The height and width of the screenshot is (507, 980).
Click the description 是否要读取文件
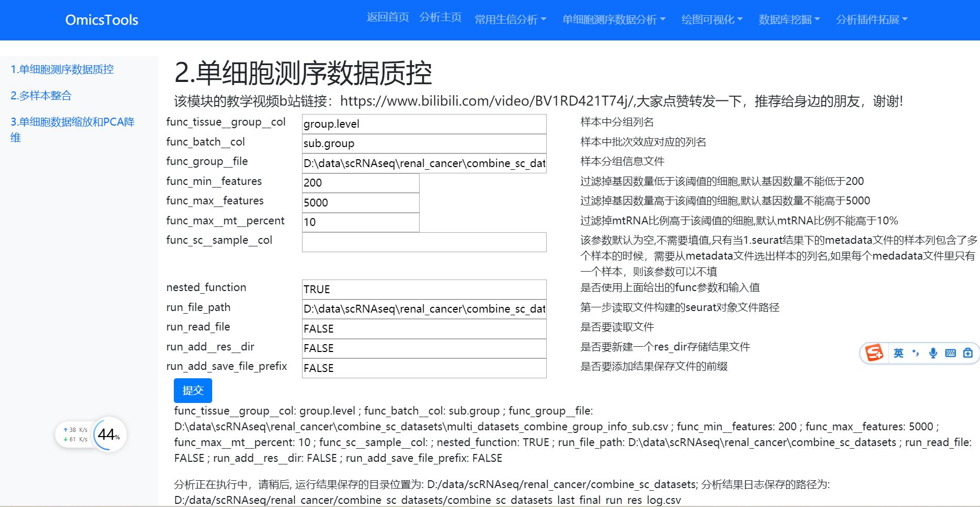click(x=617, y=327)
